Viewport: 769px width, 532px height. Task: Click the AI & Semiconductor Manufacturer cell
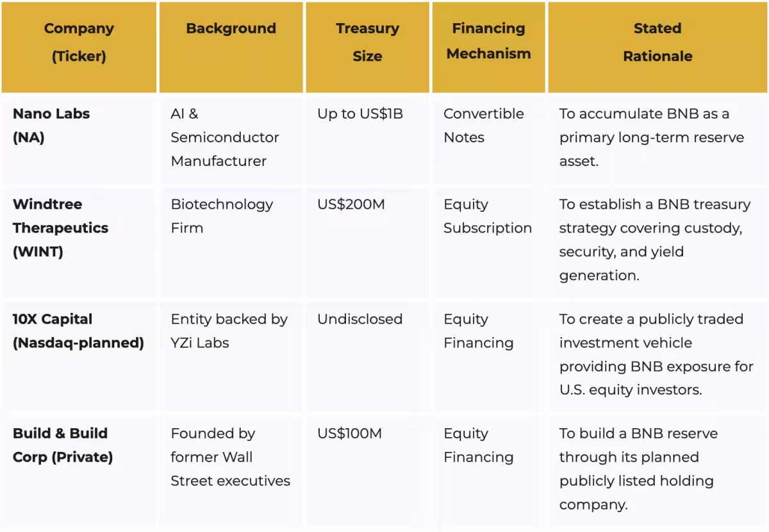point(224,137)
